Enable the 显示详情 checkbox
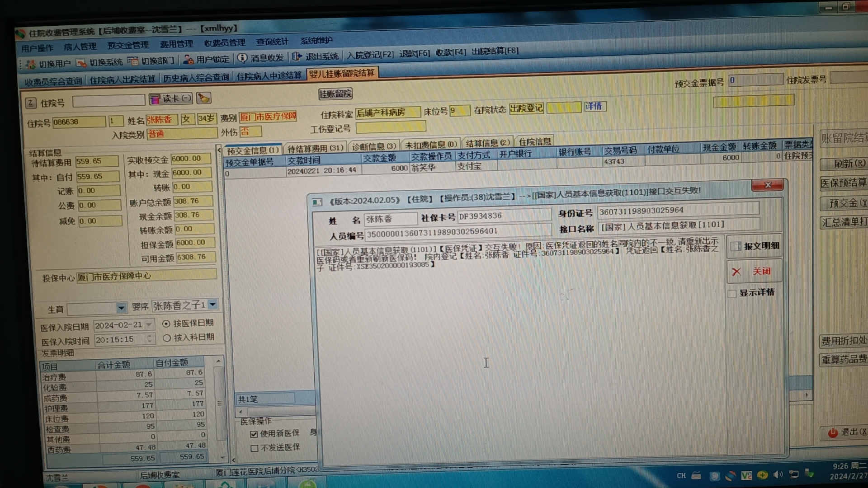 click(x=732, y=294)
